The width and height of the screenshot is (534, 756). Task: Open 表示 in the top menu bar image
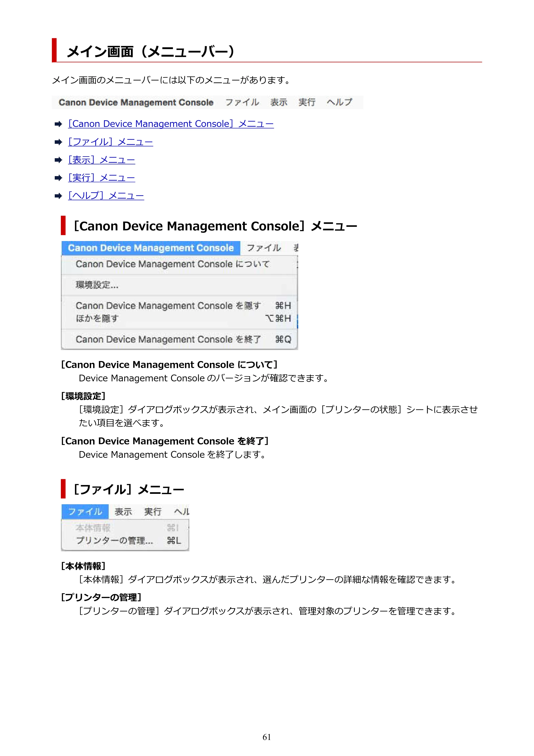coord(279,102)
